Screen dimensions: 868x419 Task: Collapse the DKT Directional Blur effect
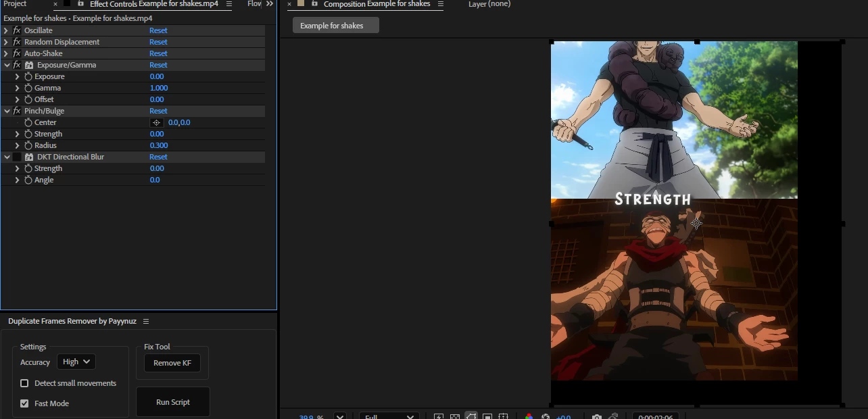click(x=6, y=157)
